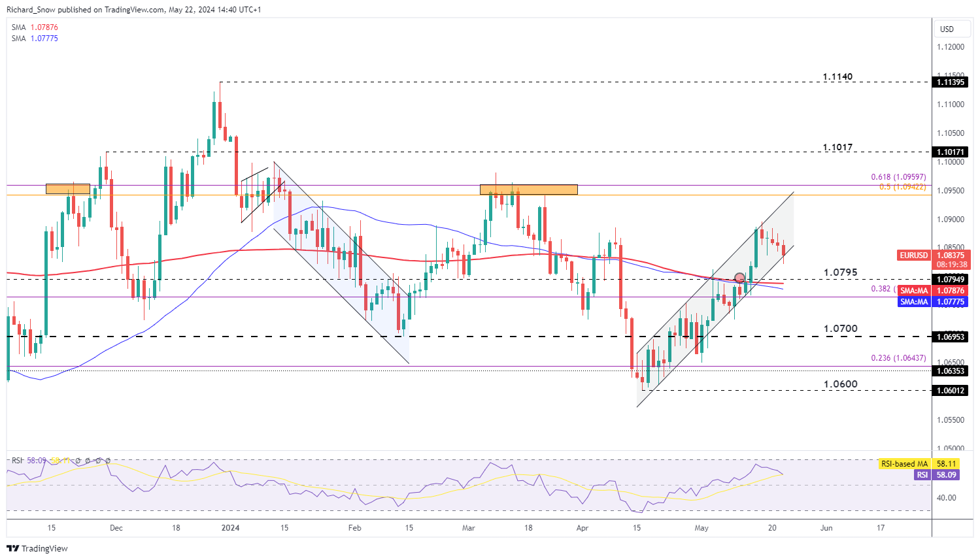
Task: Select the orange rectangle zone near March
Action: [x=529, y=189]
